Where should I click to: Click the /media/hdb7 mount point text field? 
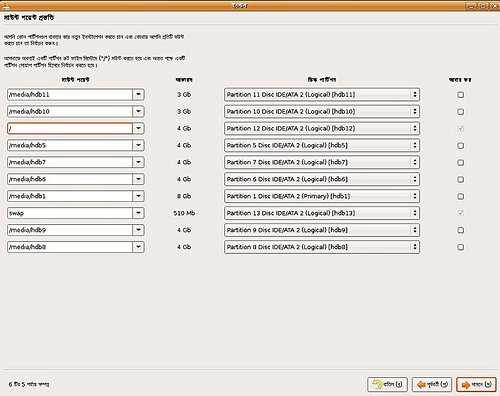tap(70, 162)
